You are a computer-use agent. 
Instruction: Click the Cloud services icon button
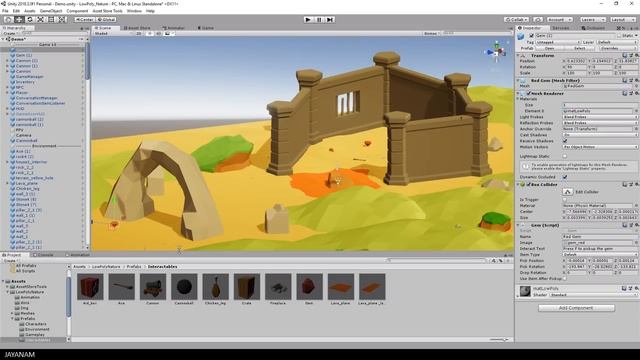(x=538, y=20)
